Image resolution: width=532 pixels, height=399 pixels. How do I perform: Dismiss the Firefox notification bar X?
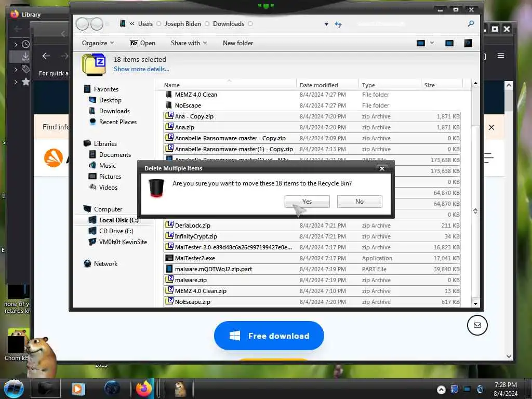491,127
